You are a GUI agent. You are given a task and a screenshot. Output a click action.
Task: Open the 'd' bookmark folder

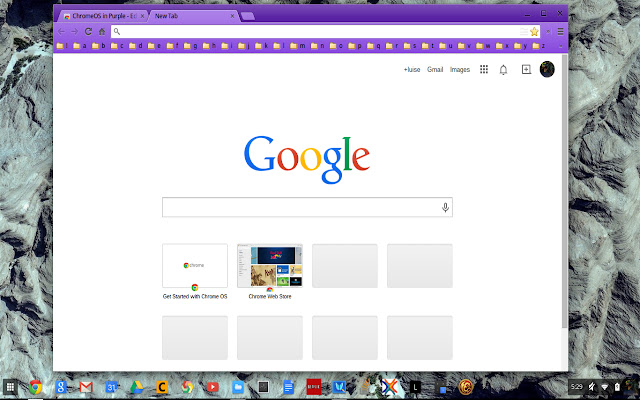point(136,46)
